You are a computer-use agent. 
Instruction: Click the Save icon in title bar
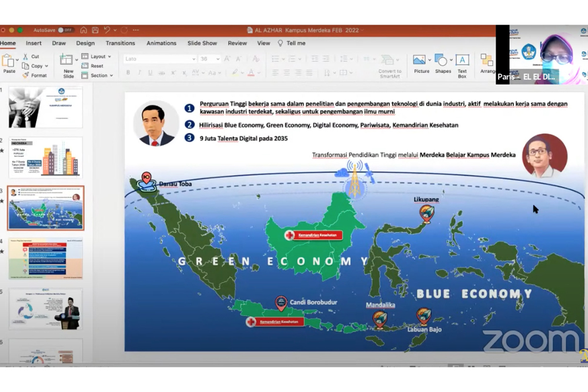(x=95, y=30)
